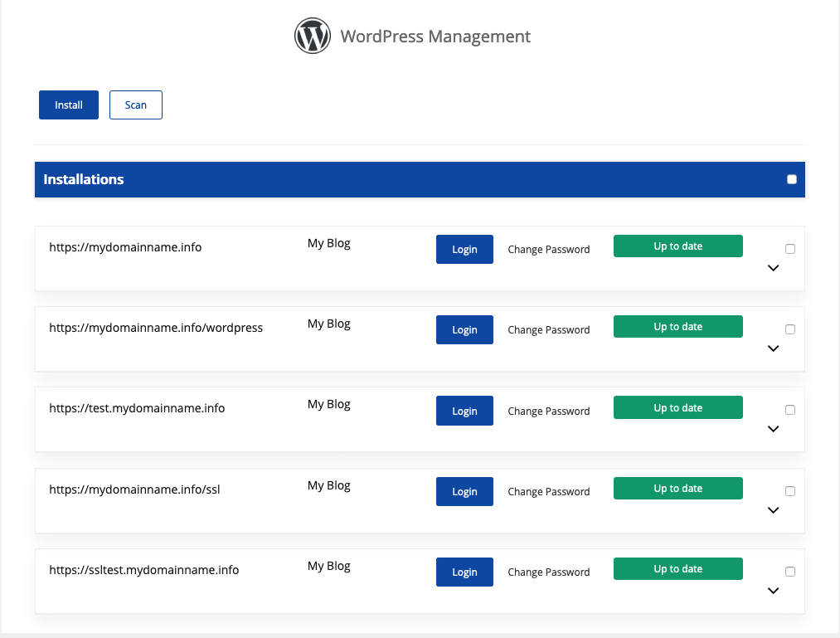The width and height of the screenshot is (840, 638).
Task: Click the Scan button
Action: 136,105
